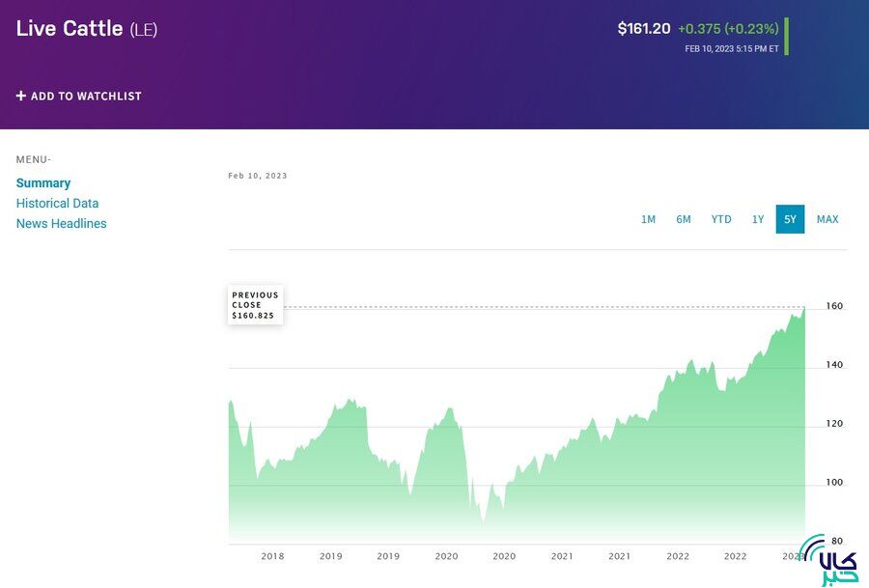869x588 pixels.
Task: Click the Previous Close $160.825 label
Action: (x=255, y=305)
